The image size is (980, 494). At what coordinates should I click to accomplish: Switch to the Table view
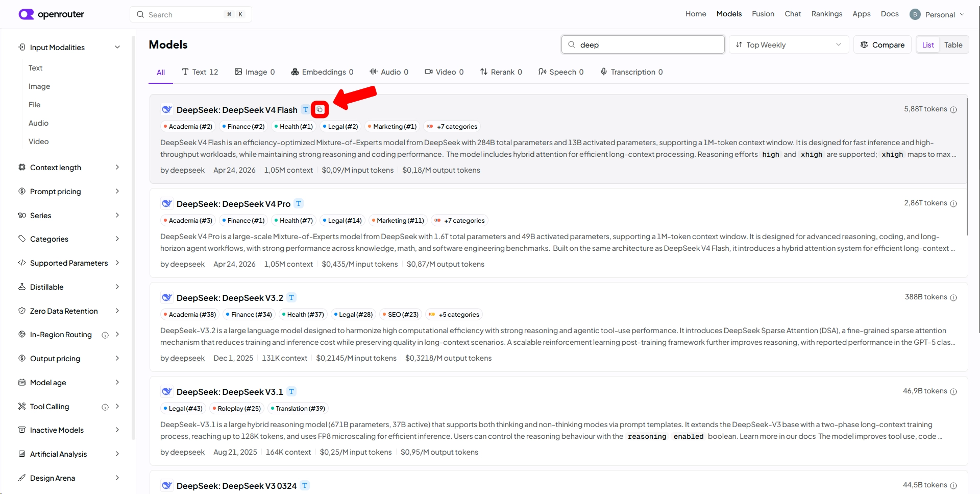pyautogui.click(x=953, y=45)
